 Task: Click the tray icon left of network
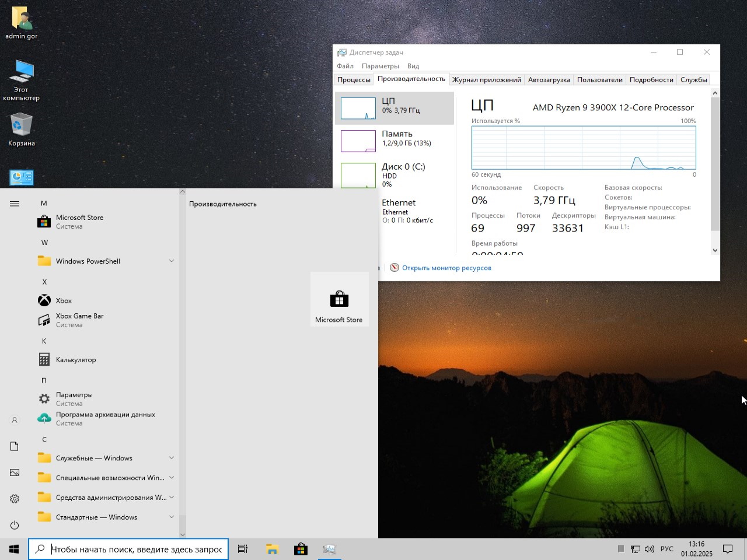tap(622, 549)
